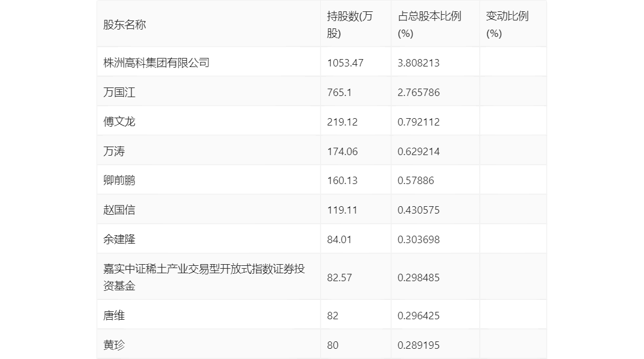Select the holding value 82.57
This screenshot has height=359, width=644.
[x=339, y=278]
